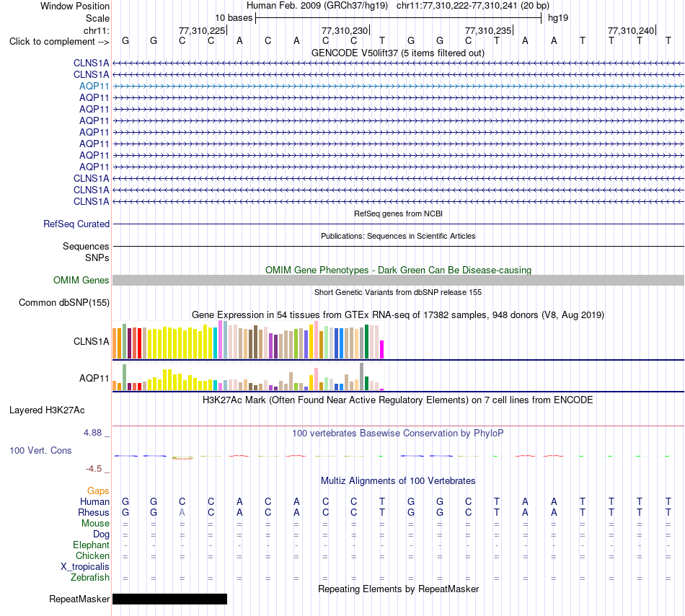Click the '77,310,230' ruler position
The width and height of the screenshot is (685, 616).
[345, 30]
